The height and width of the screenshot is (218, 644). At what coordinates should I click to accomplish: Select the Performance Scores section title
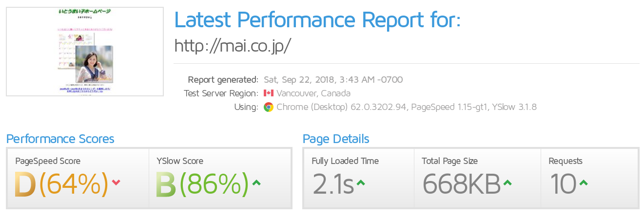pyautogui.click(x=60, y=139)
